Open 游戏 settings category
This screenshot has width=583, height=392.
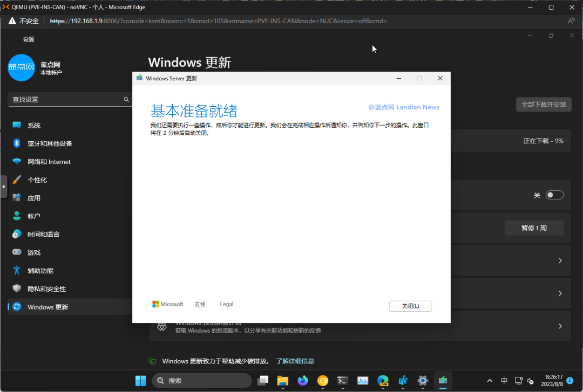pyautogui.click(x=70, y=252)
